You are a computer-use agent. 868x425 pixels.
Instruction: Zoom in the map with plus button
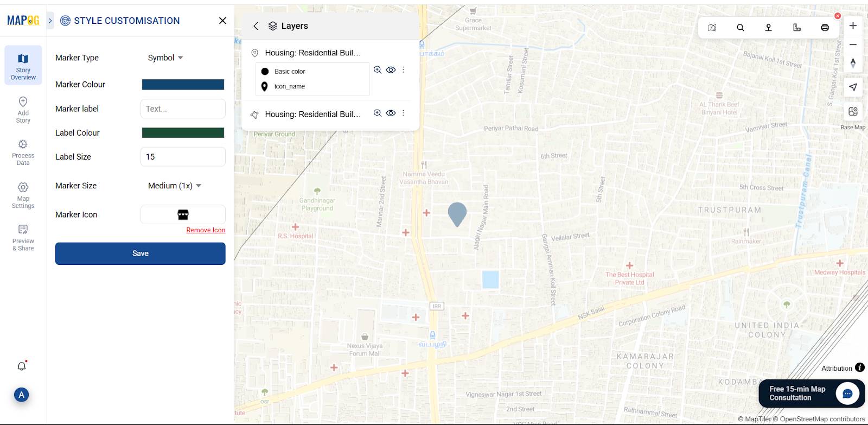[853, 26]
